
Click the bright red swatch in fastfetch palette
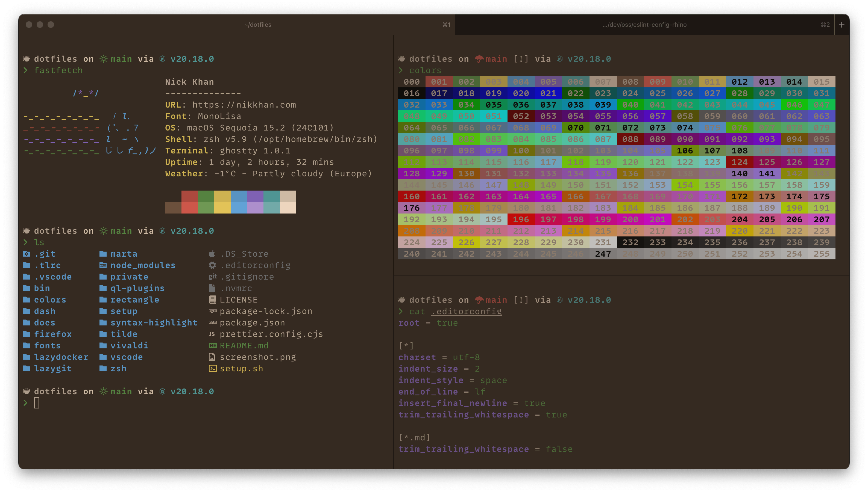click(190, 208)
